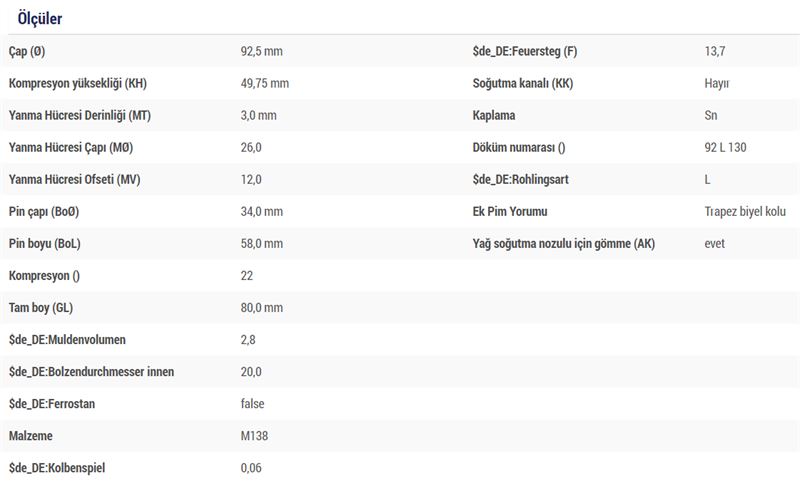The height and width of the screenshot is (488, 800).
Task: Click the 92,5 mm diameter value
Action: click(x=262, y=51)
